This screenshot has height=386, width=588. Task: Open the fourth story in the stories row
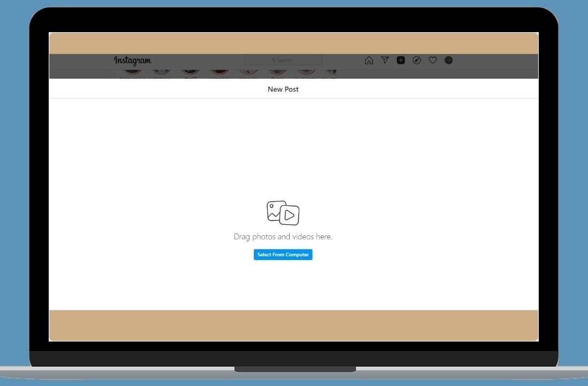(x=219, y=71)
